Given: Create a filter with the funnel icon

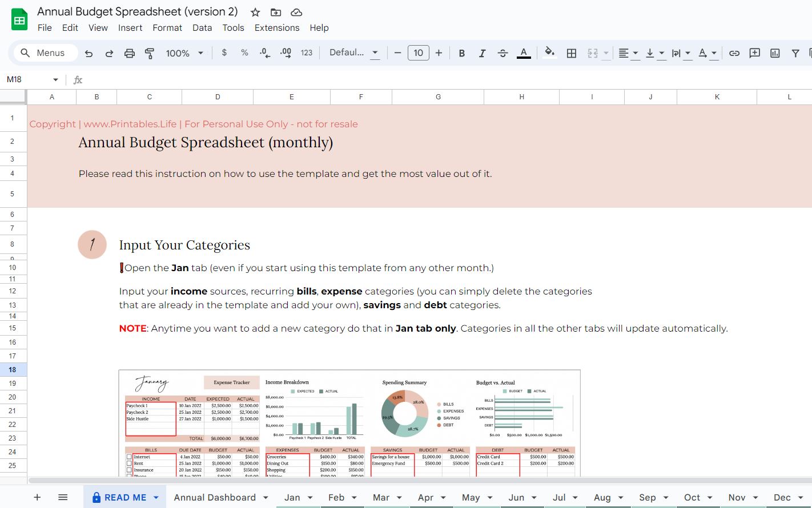Looking at the screenshot, I should (795, 53).
